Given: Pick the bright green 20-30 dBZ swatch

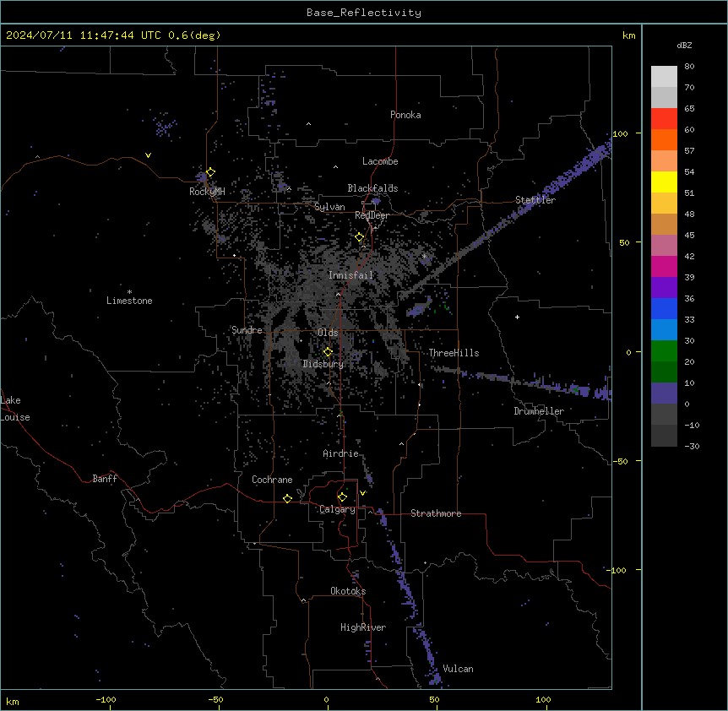Looking at the screenshot, I should click(x=664, y=351).
